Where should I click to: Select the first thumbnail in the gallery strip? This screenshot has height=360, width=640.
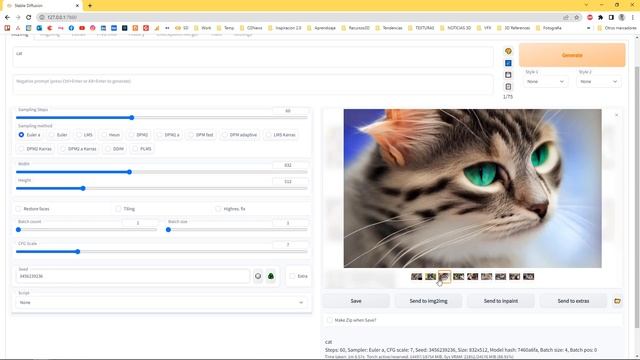click(x=416, y=277)
